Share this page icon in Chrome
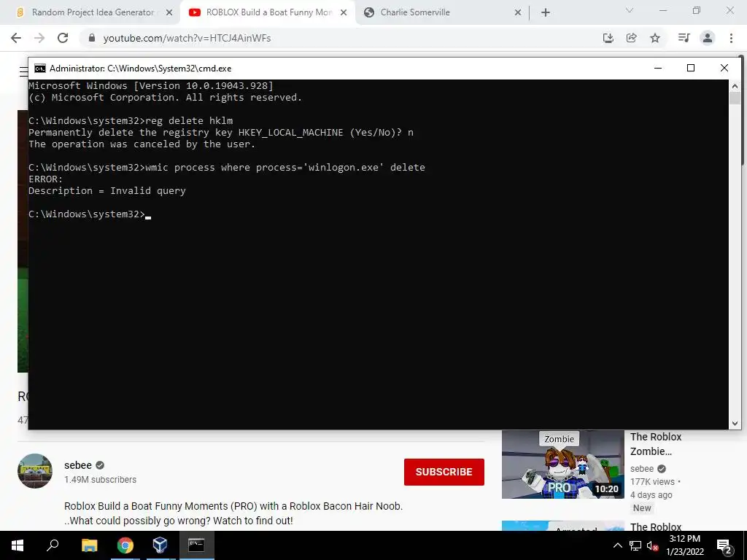This screenshot has width=747, height=560. click(631, 38)
